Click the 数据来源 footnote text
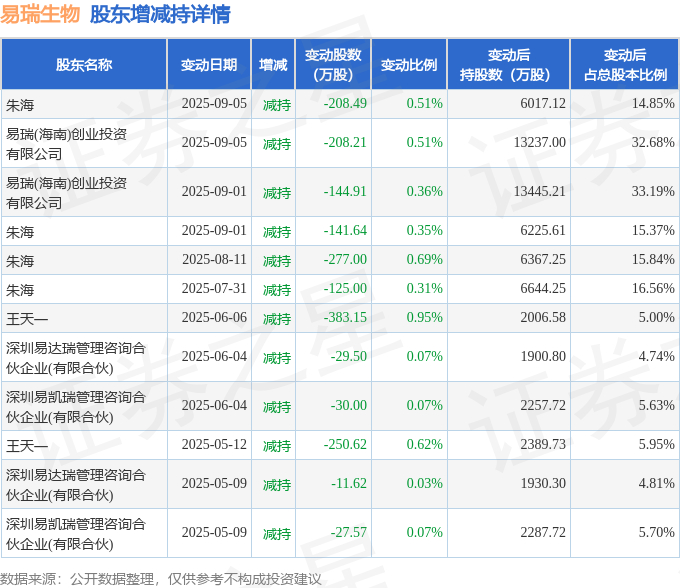The width and height of the screenshot is (680, 588). pyautogui.click(x=161, y=579)
